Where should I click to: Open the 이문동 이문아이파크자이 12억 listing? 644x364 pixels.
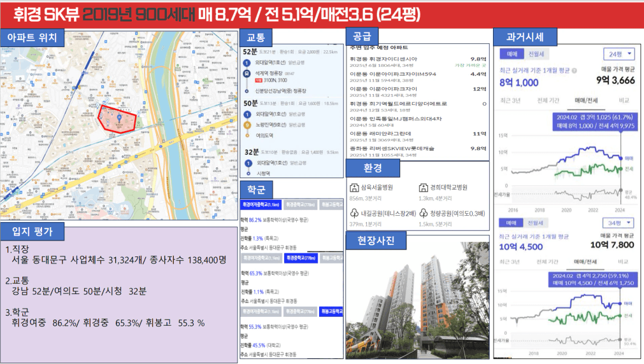418,92
